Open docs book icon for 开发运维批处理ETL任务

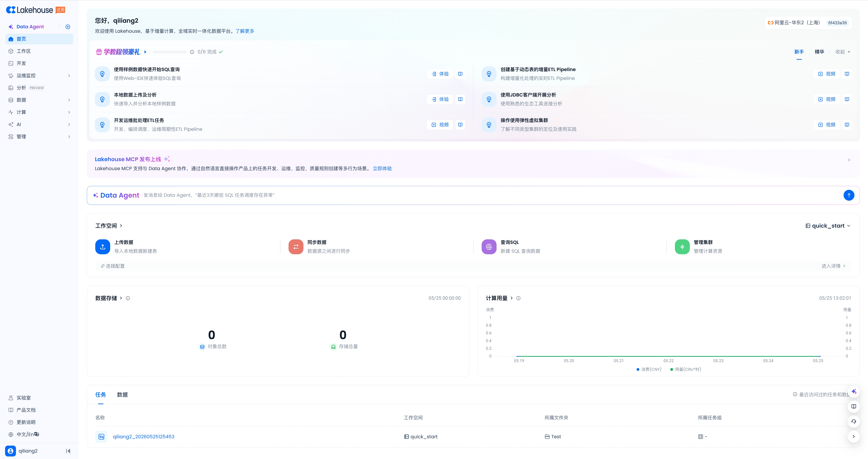pyautogui.click(x=460, y=125)
